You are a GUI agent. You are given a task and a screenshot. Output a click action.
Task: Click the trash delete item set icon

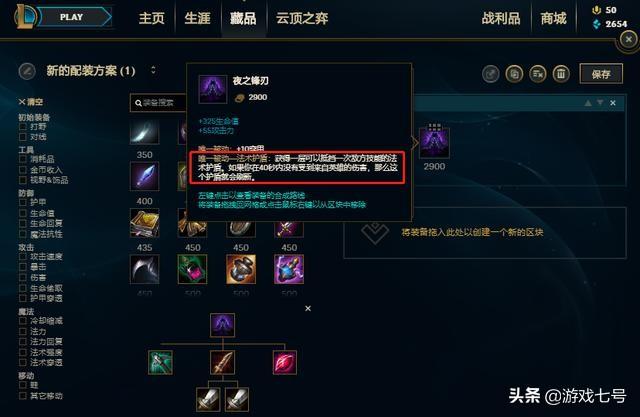561,74
